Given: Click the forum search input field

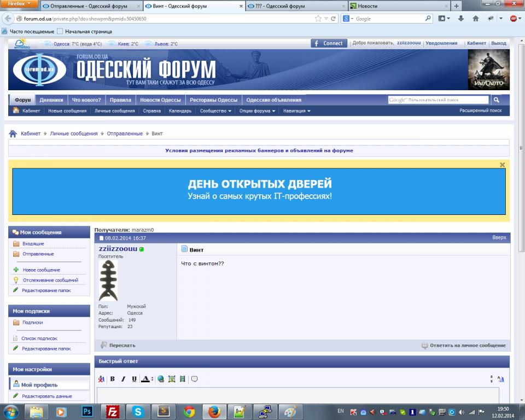Looking at the screenshot, I should [x=439, y=100].
